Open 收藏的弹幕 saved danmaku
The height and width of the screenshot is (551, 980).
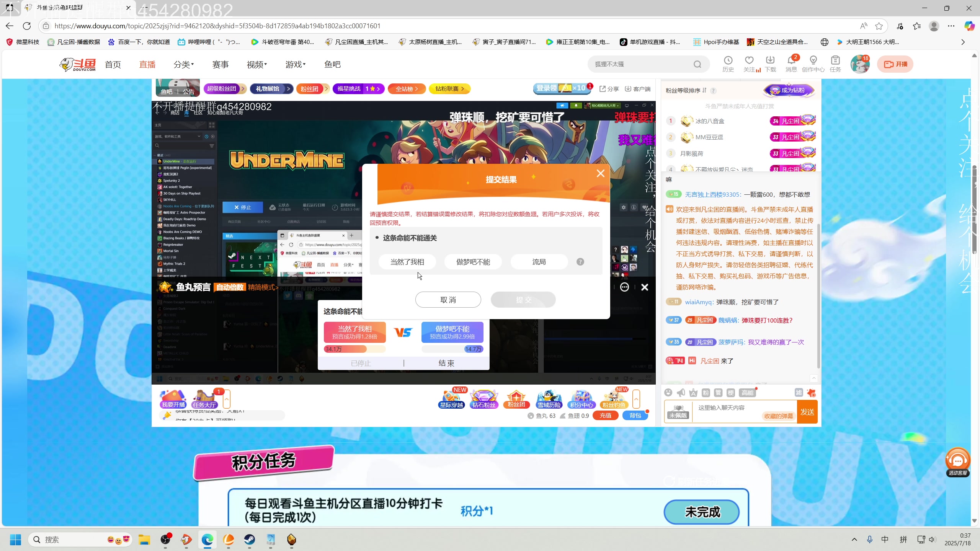pos(779,416)
